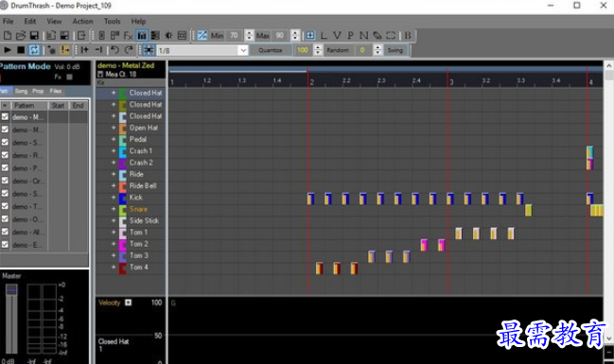Select the eraser tool icon

[x=377, y=36]
